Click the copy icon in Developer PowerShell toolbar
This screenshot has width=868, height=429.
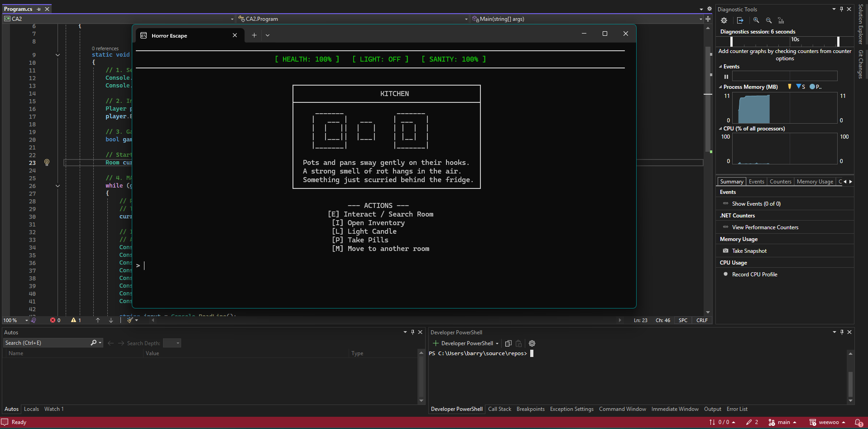[508, 343]
